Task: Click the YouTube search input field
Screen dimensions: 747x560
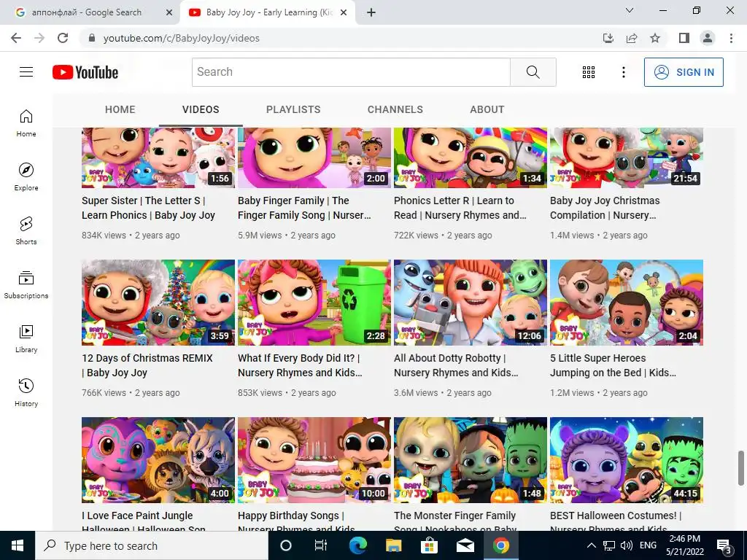Action: pos(351,72)
